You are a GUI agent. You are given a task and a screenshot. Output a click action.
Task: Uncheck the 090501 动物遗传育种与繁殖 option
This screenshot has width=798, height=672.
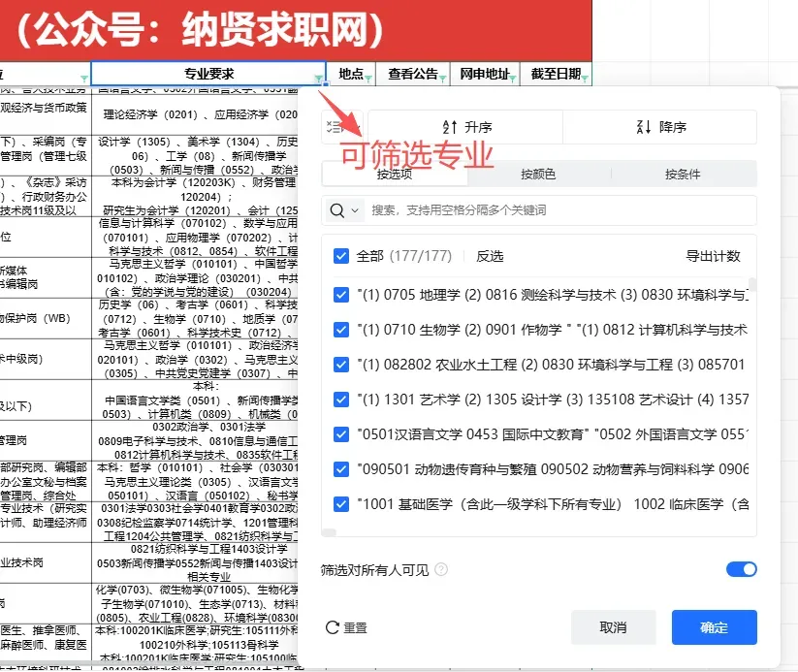point(341,469)
